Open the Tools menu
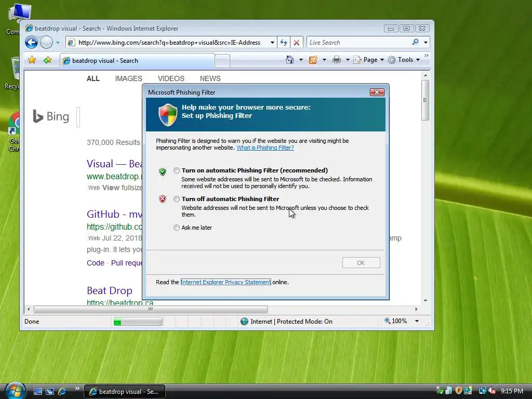This screenshot has width=532, height=399. (404, 60)
